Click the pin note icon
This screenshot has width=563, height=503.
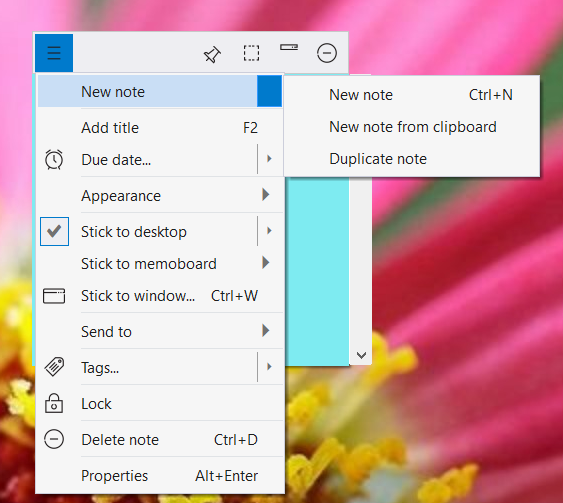(x=212, y=54)
